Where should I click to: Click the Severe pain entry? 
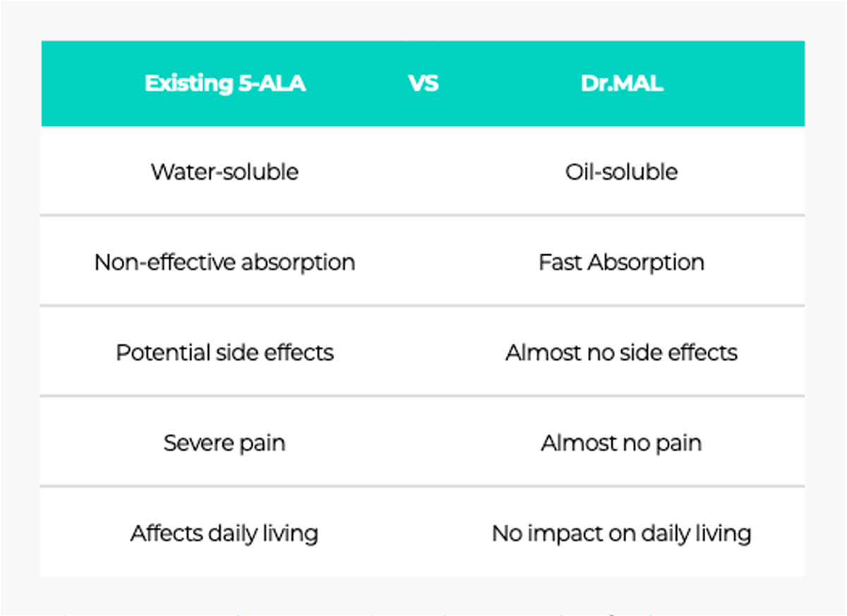pyautogui.click(x=224, y=442)
